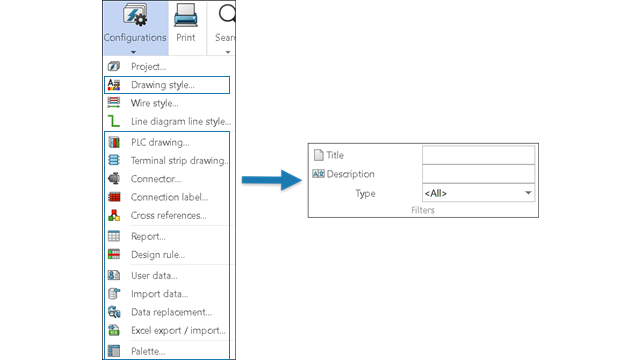This screenshot has width=640, height=360.
Task: Click the Line diagram line style icon
Action: (114, 121)
